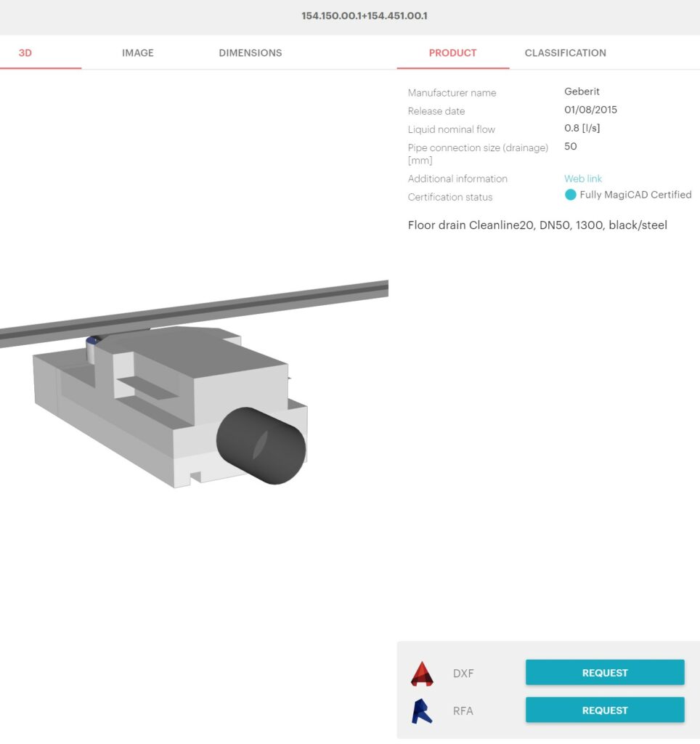Viewport: 700px width, 744px height.
Task: Open the DIMENSIONS tab
Action: (x=250, y=52)
